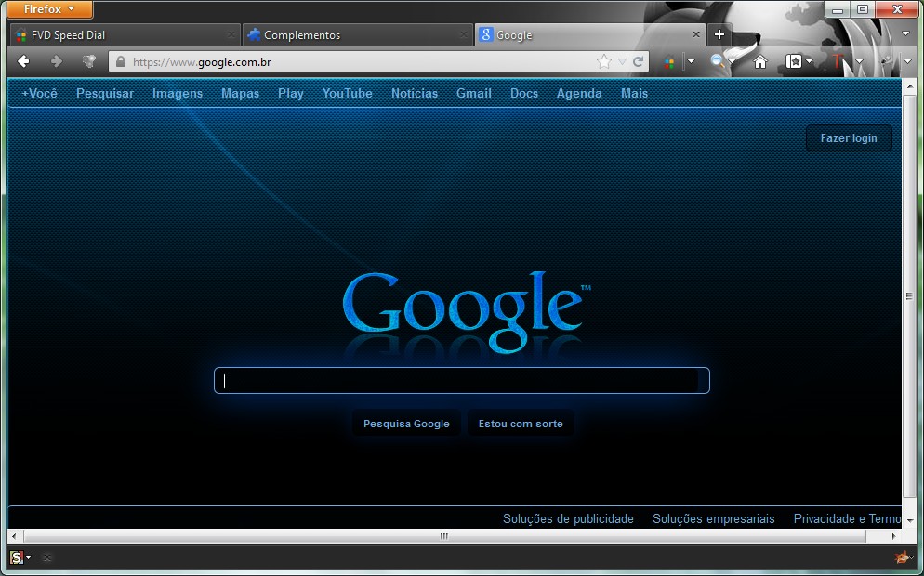Image resolution: width=924 pixels, height=576 pixels.
Task: Go to the Home page icon
Action: (x=760, y=61)
